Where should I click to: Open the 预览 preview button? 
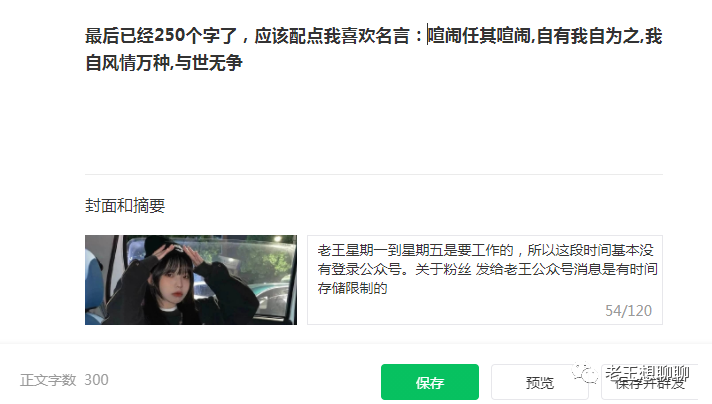(x=539, y=382)
